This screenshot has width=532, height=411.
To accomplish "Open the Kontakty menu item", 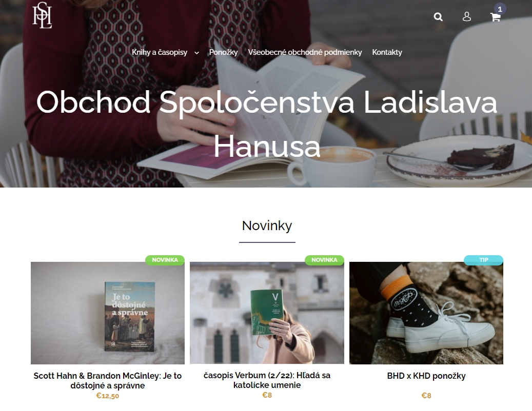I will tap(387, 52).
